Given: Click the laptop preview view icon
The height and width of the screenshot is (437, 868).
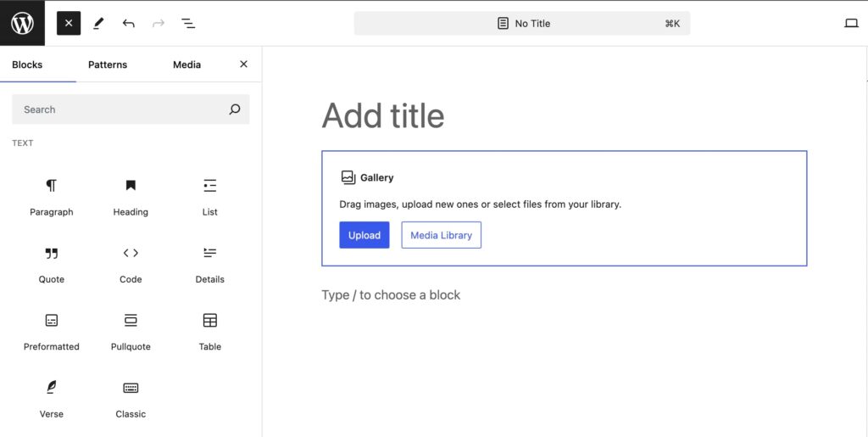Looking at the screenshot, I should tap(851, 23).
